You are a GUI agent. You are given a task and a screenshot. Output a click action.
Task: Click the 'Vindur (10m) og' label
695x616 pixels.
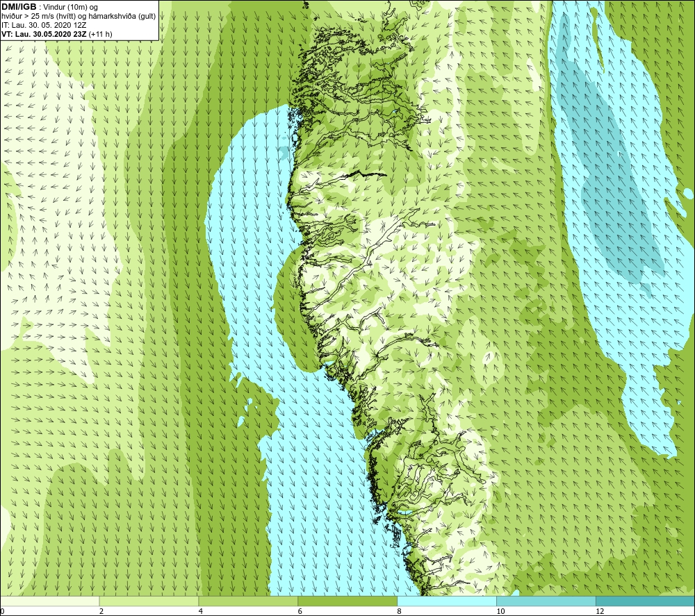[x=71, y=7]
